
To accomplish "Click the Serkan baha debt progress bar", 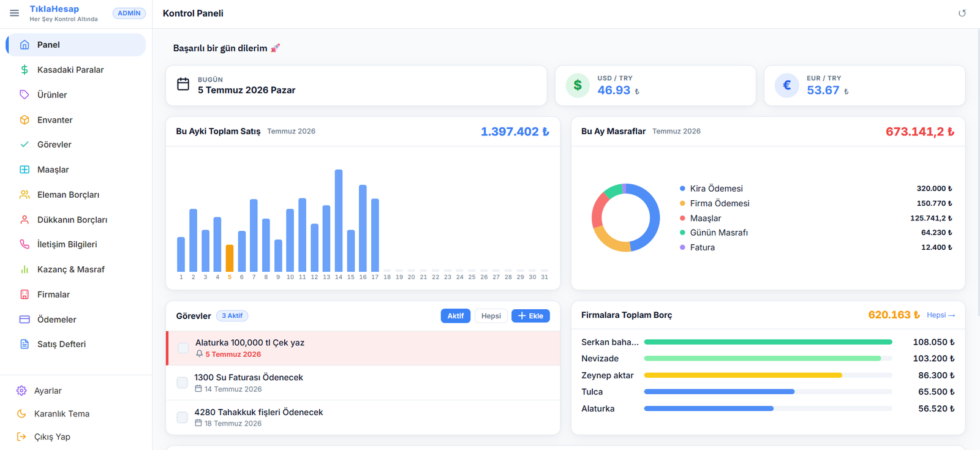I will (x=768, y=342).
